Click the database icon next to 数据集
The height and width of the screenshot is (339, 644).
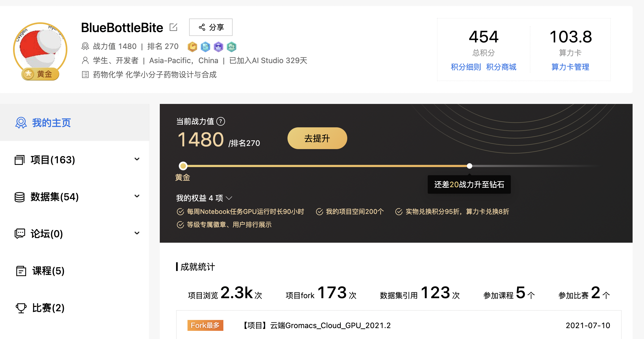pyautogui.click(x=20, y=197)
